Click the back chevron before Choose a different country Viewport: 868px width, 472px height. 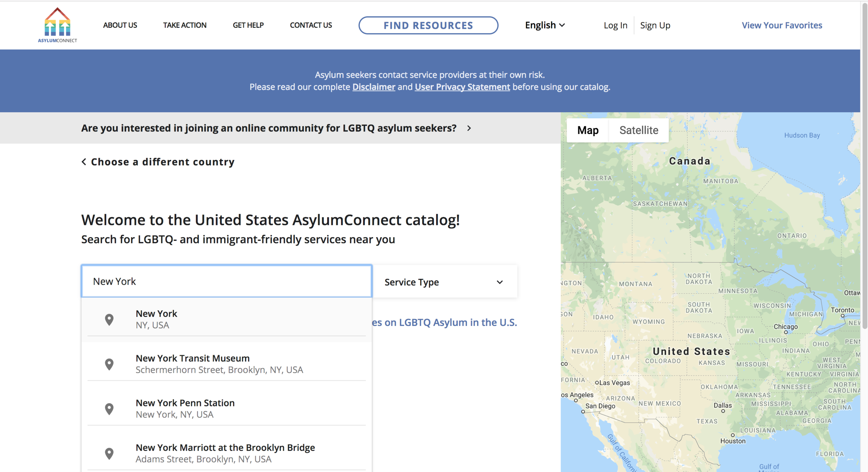pos(84,162)
